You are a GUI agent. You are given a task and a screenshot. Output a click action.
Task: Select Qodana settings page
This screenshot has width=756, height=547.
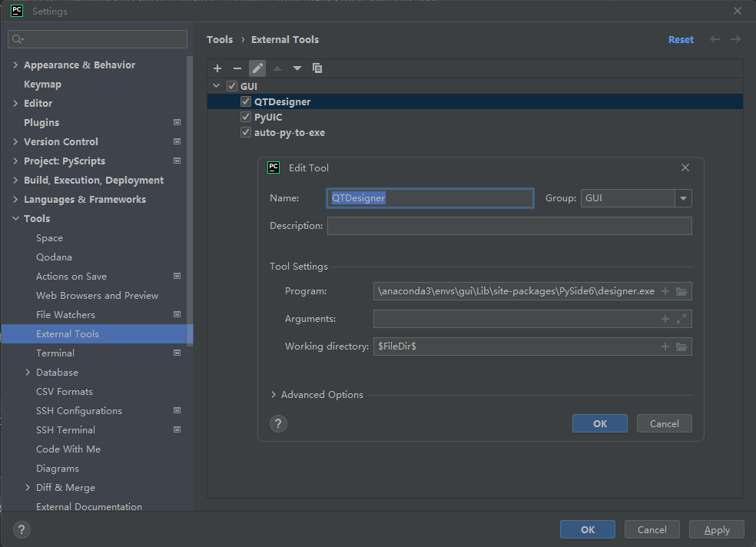(54, 257)
